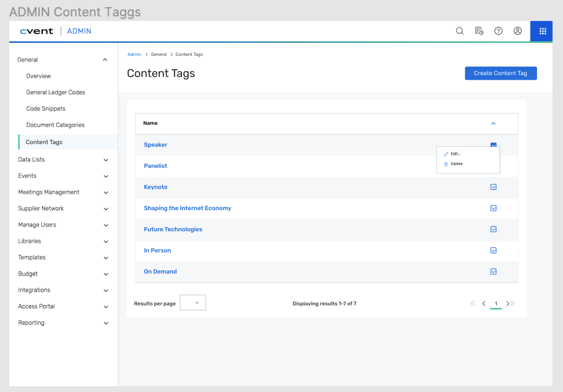Go to the previous results page
563x392 pixels.
tap(484, 304)
